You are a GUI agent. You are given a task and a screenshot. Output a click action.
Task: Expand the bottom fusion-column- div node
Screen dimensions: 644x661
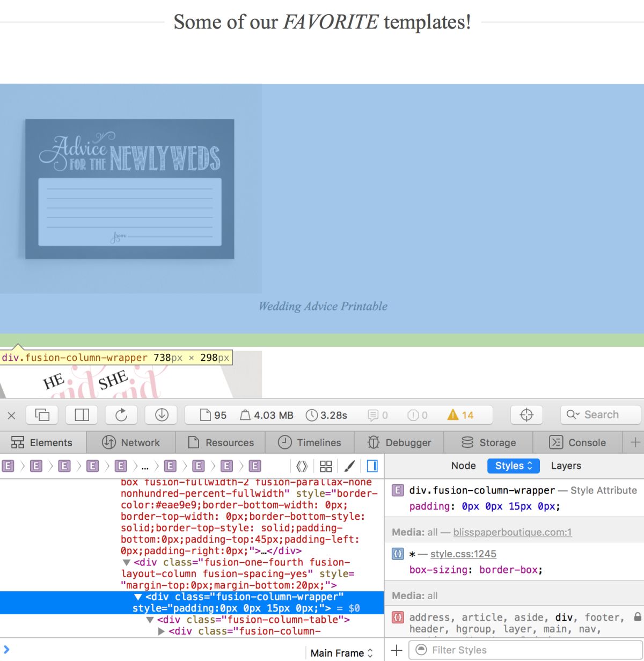(x=162, y=631)
